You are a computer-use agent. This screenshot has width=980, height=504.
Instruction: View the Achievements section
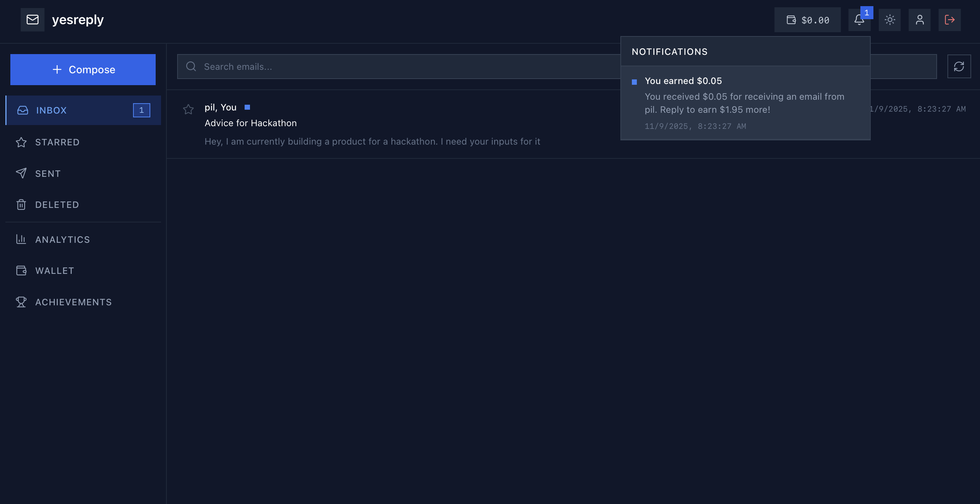tap(73, 302)
